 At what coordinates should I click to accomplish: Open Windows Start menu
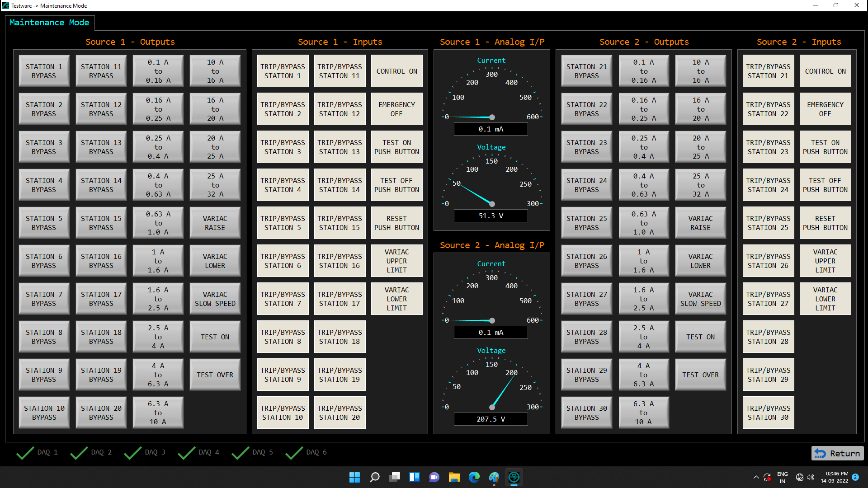(x=354, y=477)
